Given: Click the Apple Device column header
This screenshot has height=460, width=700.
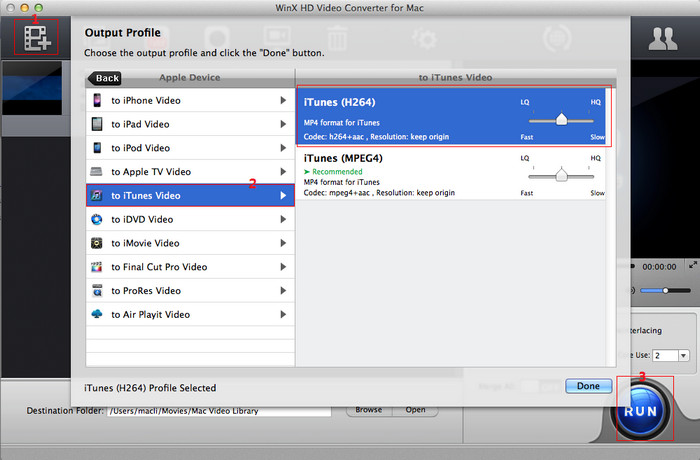Looking at the screenshot, I should pos(190,78).
